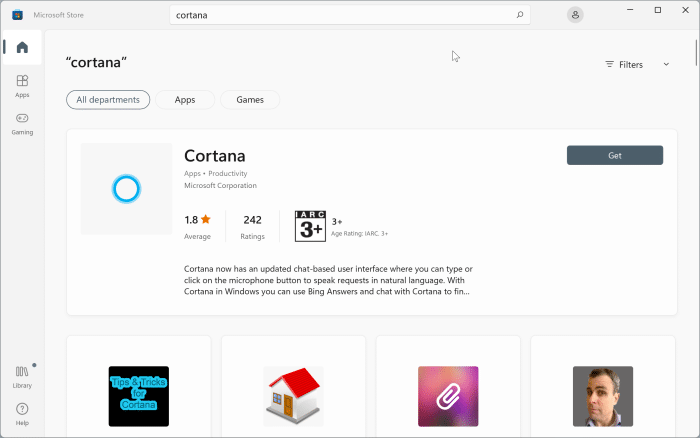Screen dimensions: 700x438
Task: Click the 1.8 Average rating
Action: pyautogui.click(x=197, y=226)
